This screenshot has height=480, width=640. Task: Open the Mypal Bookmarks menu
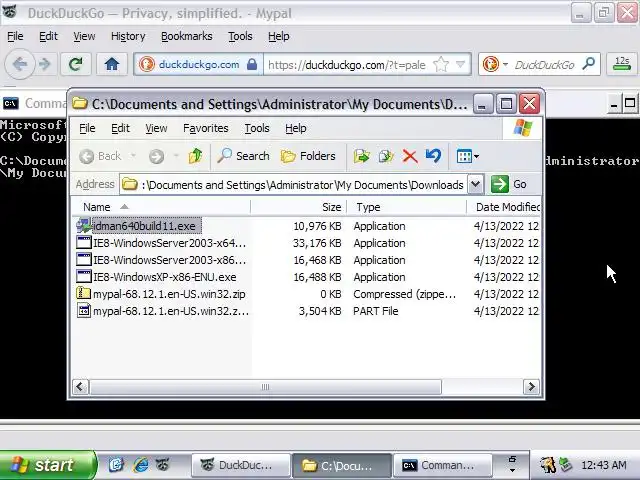187,36
